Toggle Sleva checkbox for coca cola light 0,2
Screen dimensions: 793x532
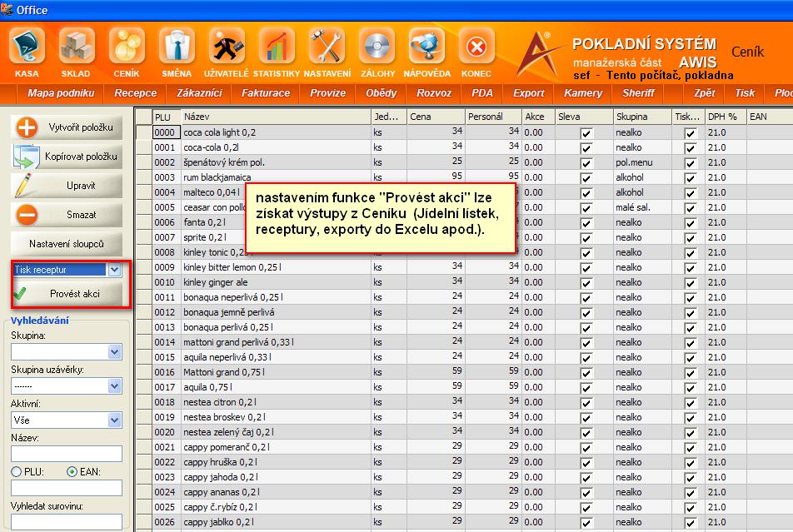pos(586,133)
